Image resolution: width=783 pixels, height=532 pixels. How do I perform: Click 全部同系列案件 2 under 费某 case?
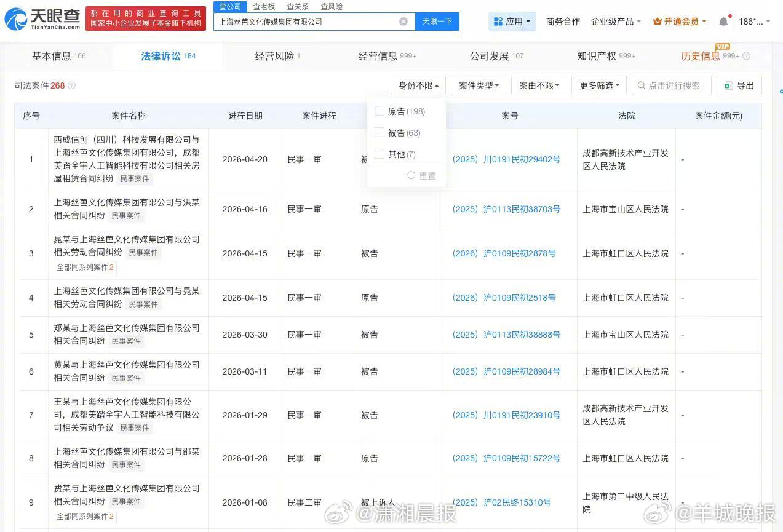pos(85,517)
